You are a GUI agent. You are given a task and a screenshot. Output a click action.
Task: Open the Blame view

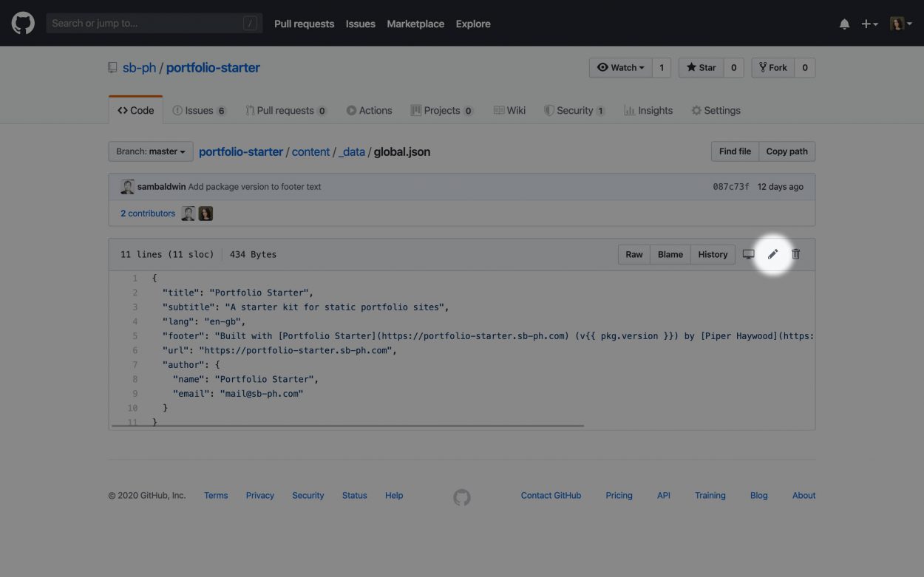670,254
